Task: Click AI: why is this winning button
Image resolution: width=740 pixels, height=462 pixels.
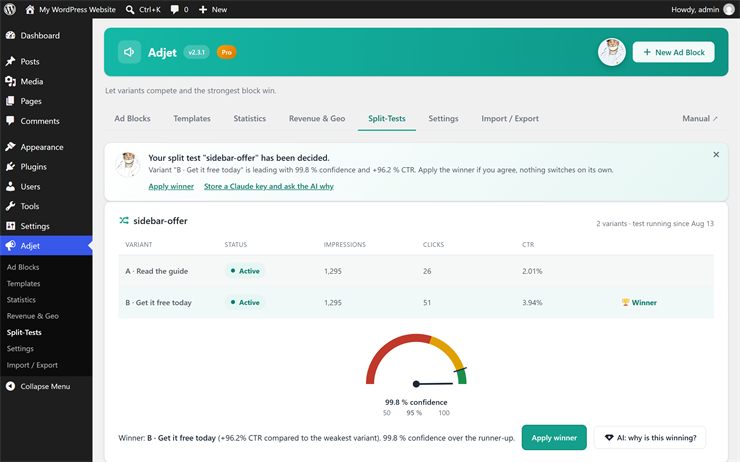Action: coord(650,437)
